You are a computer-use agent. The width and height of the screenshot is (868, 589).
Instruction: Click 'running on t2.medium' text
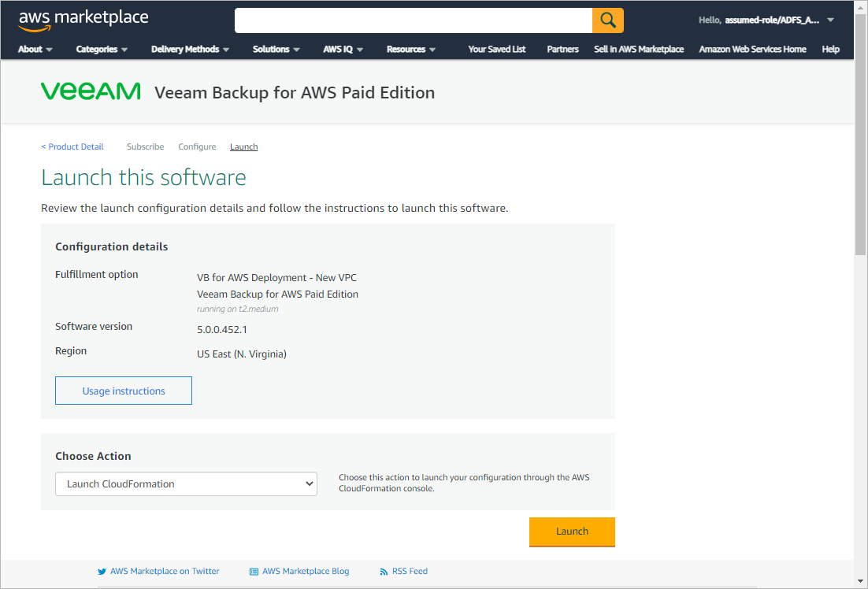tap(238, 309)
